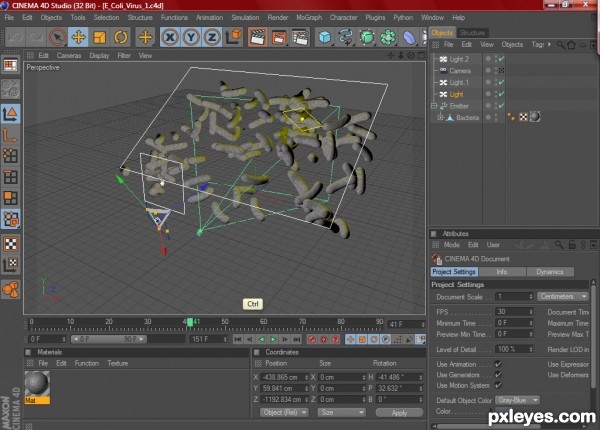Open the Array modeling objects icon
This screenshot has height=430, width=600.
tap(388, 37)
